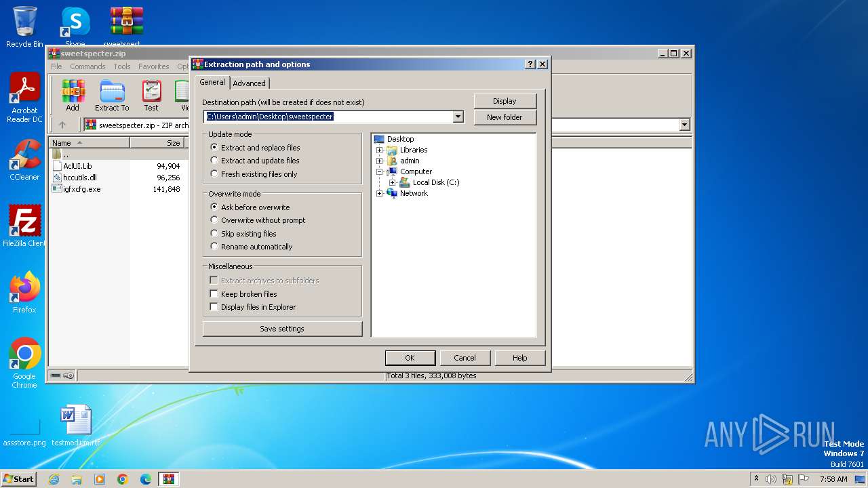868x488 pixels.
Task: Click the Cancel button
Action: (x=465, y=358)
